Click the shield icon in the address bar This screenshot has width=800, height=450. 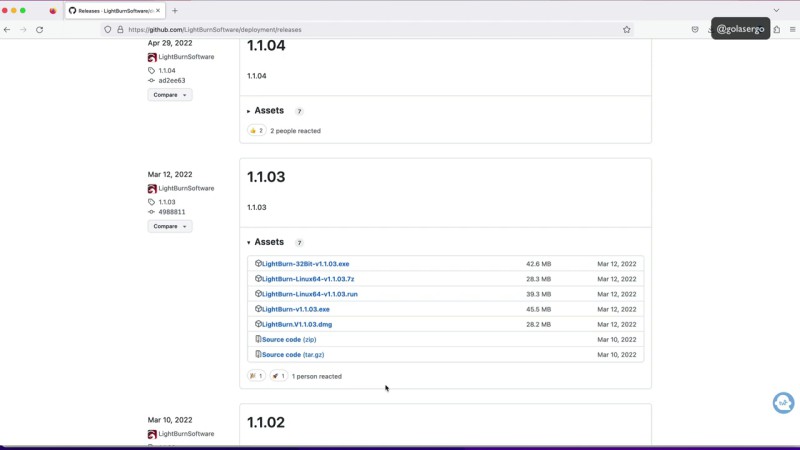click(108, 30)
